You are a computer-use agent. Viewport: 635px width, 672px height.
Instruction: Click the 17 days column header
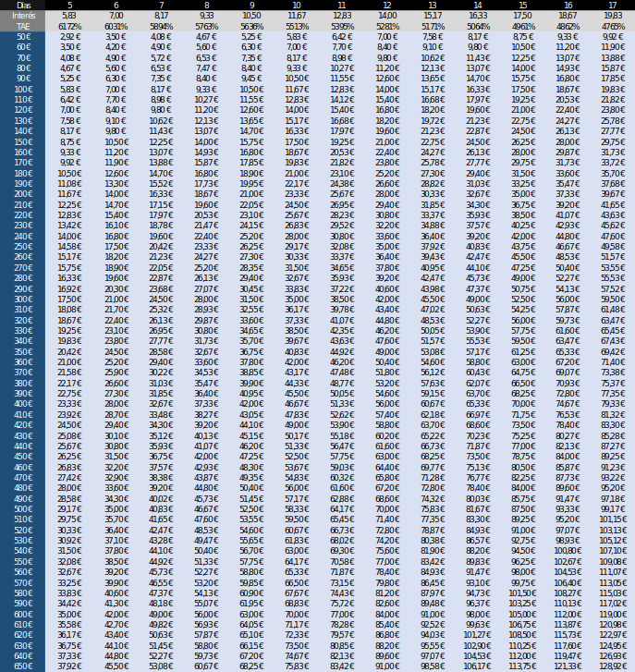coord(612,6)
